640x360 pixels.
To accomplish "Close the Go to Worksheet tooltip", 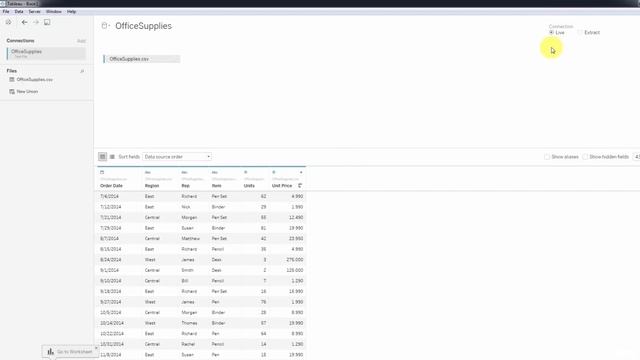I will [96, 348].
